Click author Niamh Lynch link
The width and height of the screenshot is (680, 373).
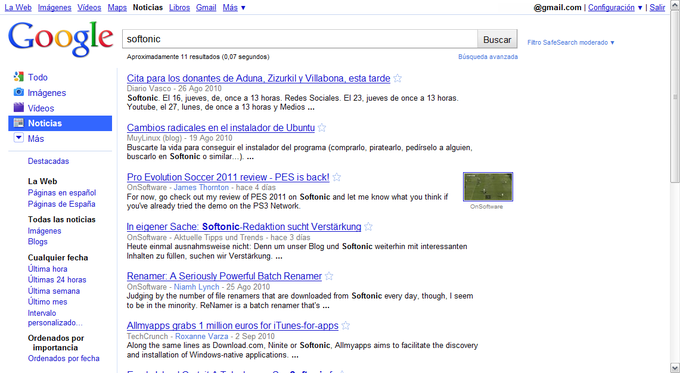(196, 287)
